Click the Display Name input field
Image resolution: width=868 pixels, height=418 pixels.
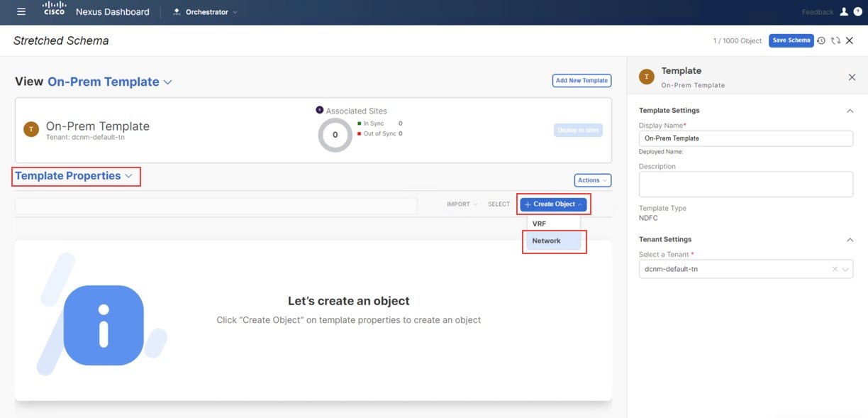tap(746, 138)
